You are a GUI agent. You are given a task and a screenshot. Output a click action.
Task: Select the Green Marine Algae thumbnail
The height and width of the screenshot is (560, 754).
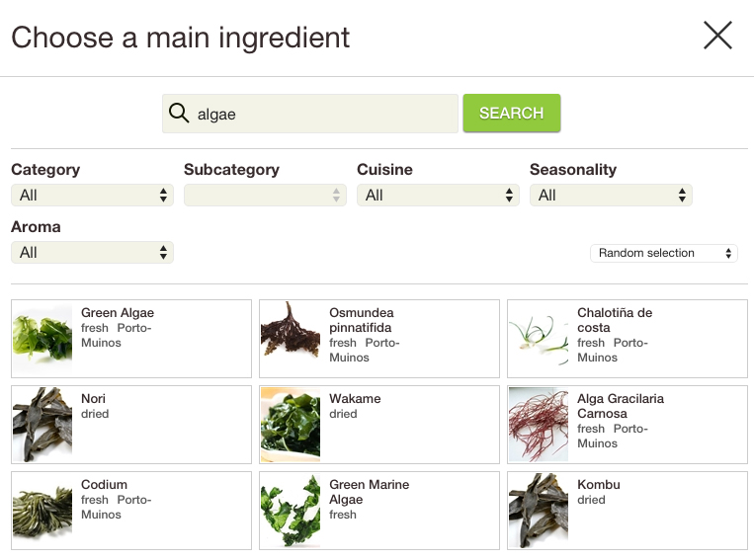point(291,510)
